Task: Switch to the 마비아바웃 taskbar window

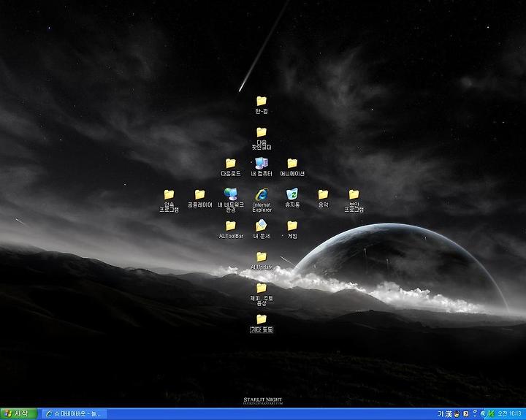Action: (x=74, y=414)
